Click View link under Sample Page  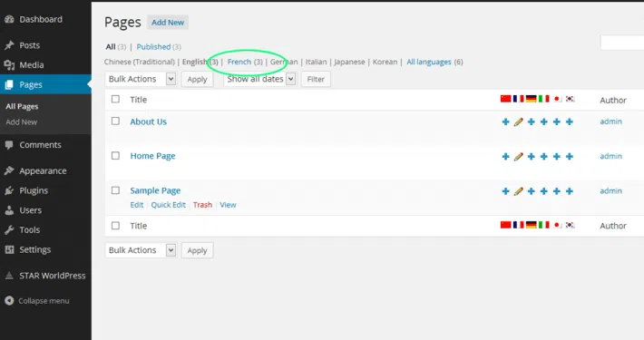(228, 205)
